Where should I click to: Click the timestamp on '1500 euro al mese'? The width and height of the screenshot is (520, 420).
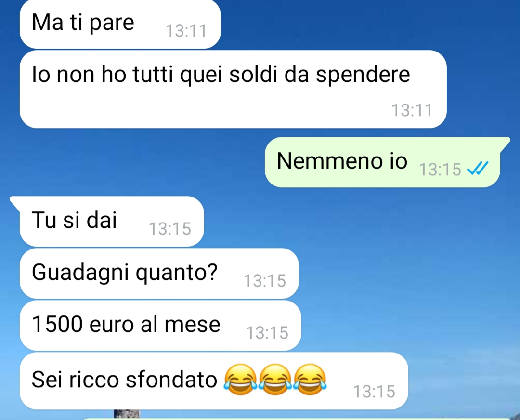(x=267, y=333)
